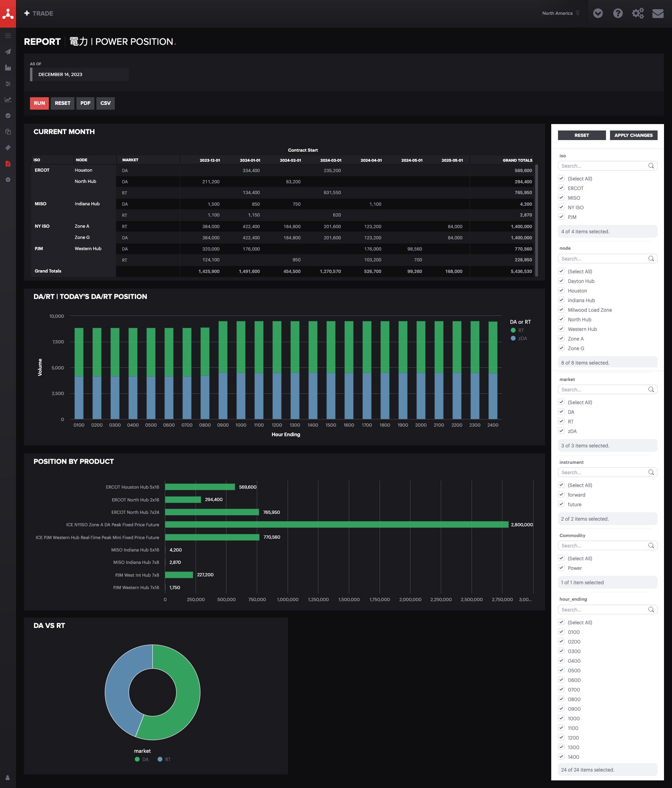Uncheck the forward instrument checkbox

click(x=562, y=494)
